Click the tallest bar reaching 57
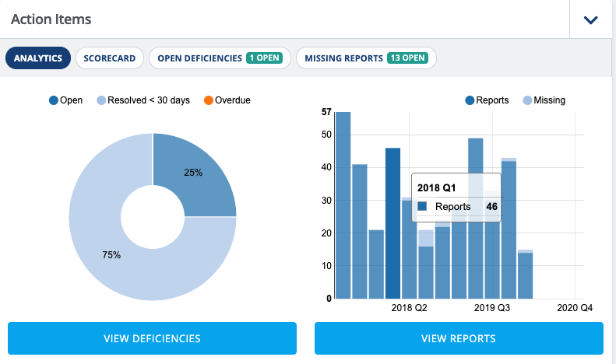The image size is (616, 364). [x=343, y=205]
